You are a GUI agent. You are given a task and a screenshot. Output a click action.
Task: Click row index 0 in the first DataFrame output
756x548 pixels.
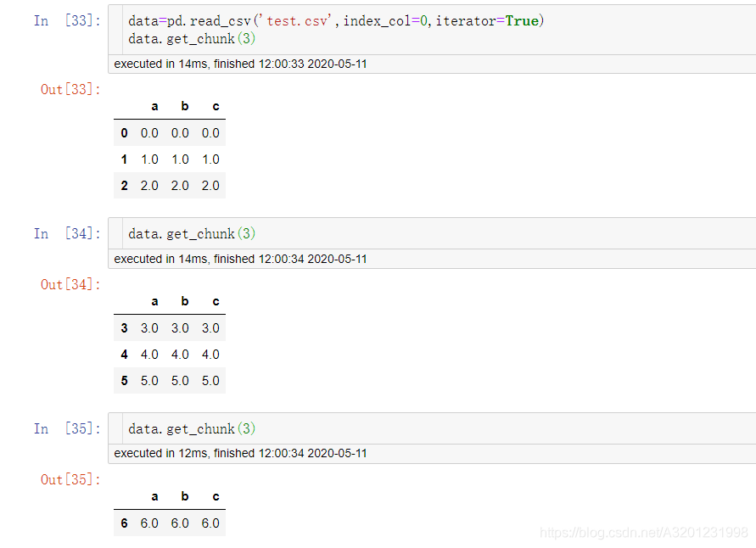124,132
